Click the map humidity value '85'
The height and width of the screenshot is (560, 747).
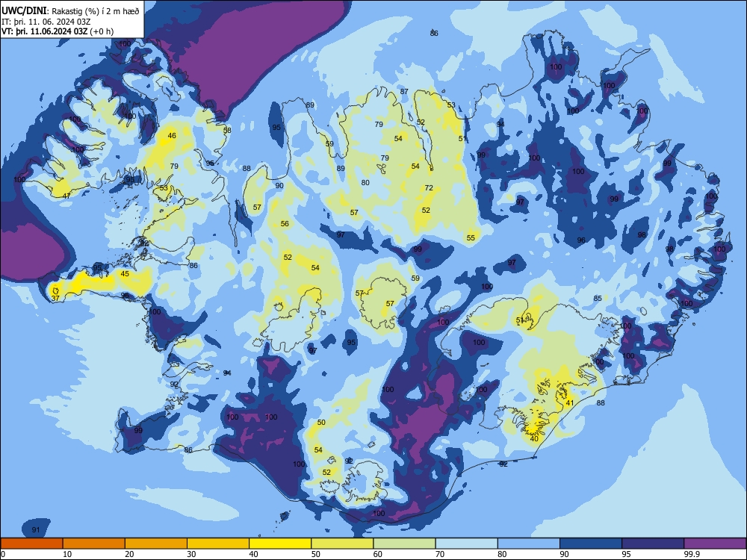coord(598,299)
